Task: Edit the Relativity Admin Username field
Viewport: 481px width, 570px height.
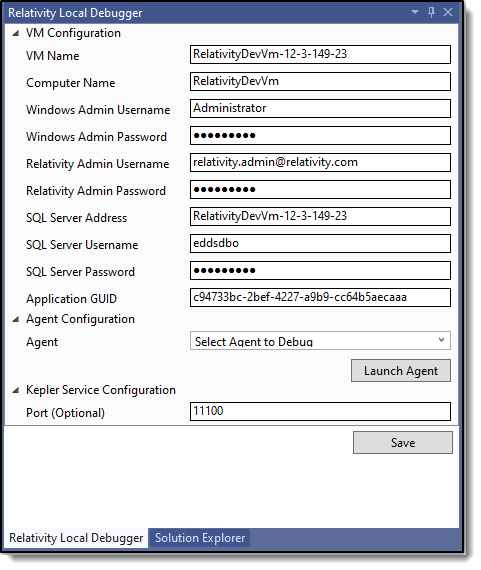Action: coord(320,162)
